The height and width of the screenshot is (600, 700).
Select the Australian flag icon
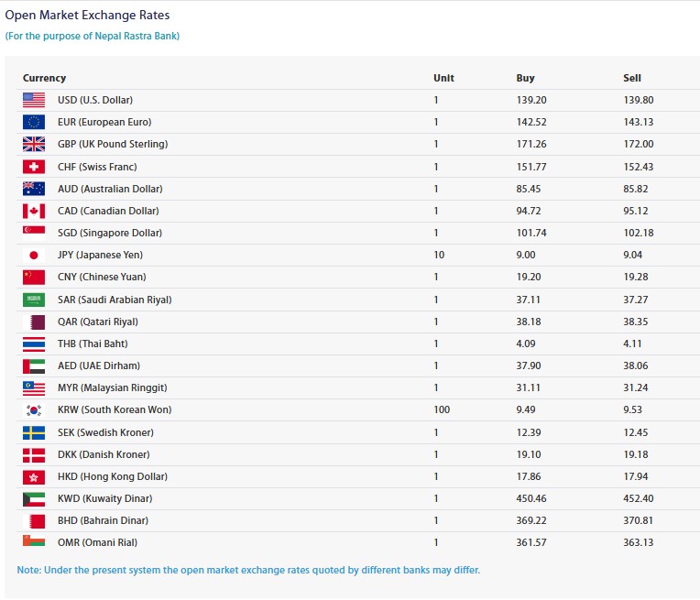pyautogui.click(x=33, y=189)
